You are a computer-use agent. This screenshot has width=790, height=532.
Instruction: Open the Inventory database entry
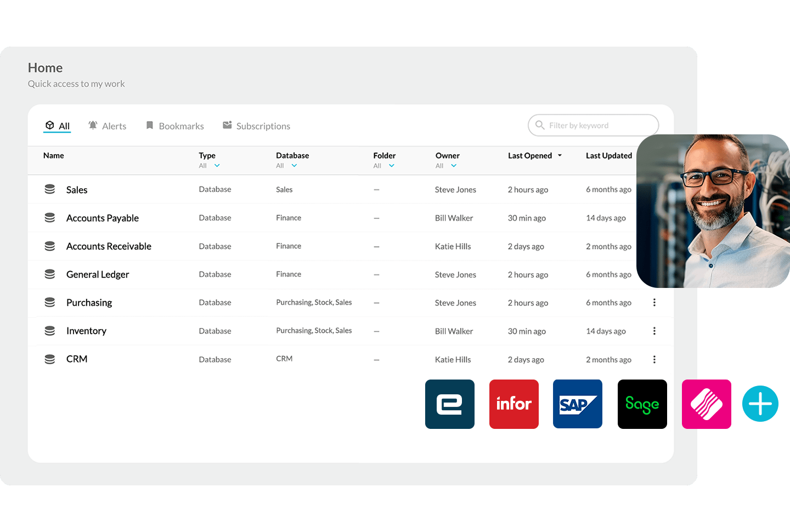point(86,331)
